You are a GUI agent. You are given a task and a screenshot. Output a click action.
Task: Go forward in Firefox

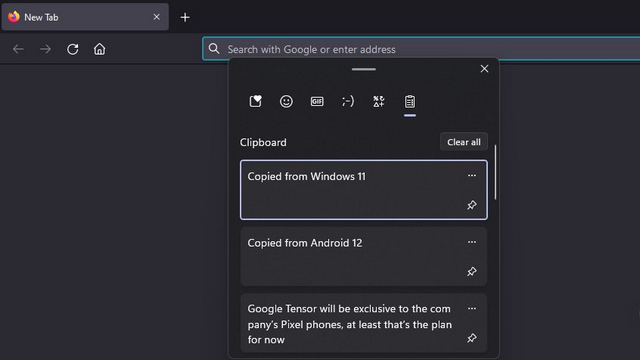[x=45, y=49]
